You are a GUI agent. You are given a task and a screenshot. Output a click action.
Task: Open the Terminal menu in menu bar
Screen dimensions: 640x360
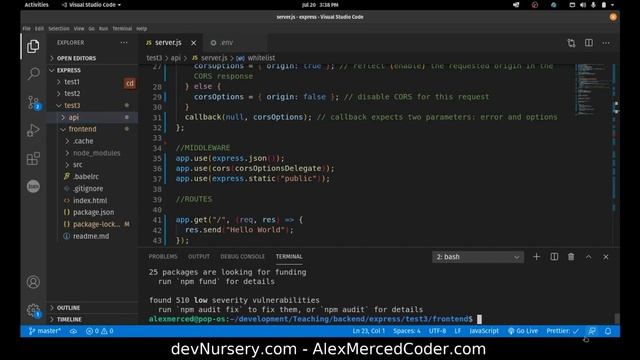point(122,29)
